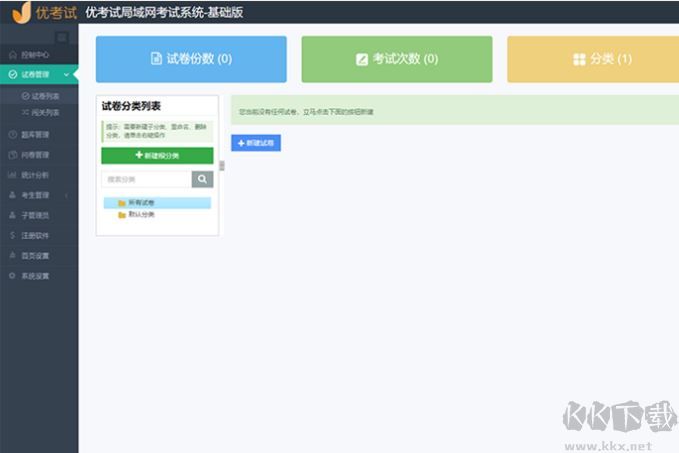
Task: Click the blue 新建试卷 button
Action: pyautogui.click(x=256, y=143)
